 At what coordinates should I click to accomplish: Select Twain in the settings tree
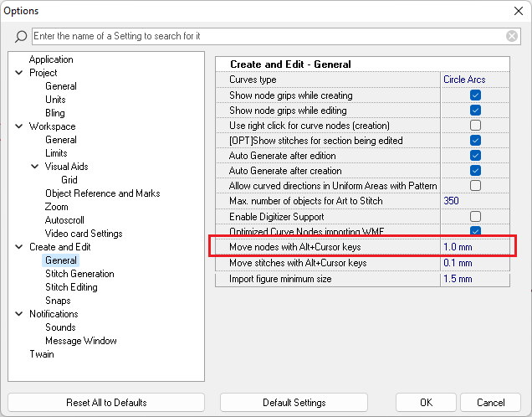click(x=42, y=354)
